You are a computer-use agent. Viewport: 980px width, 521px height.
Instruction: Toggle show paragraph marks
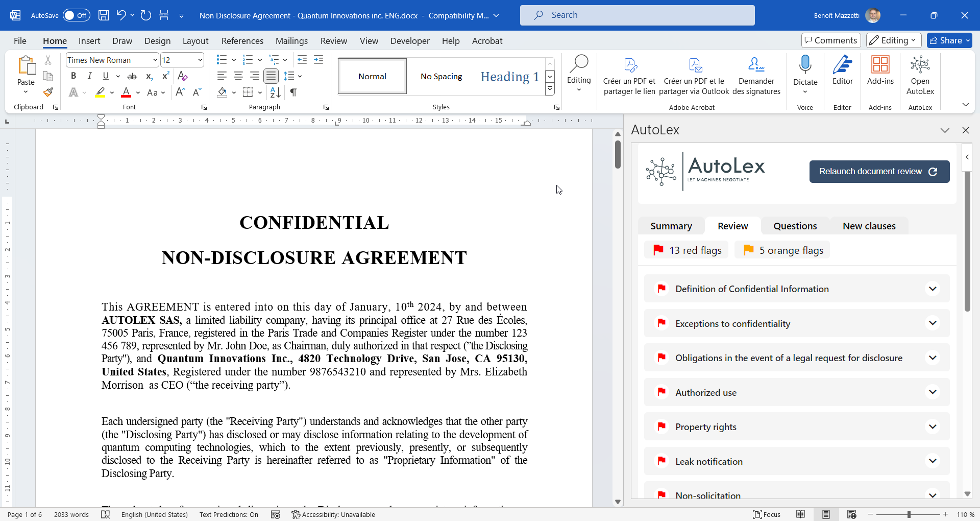click(293, 92)
